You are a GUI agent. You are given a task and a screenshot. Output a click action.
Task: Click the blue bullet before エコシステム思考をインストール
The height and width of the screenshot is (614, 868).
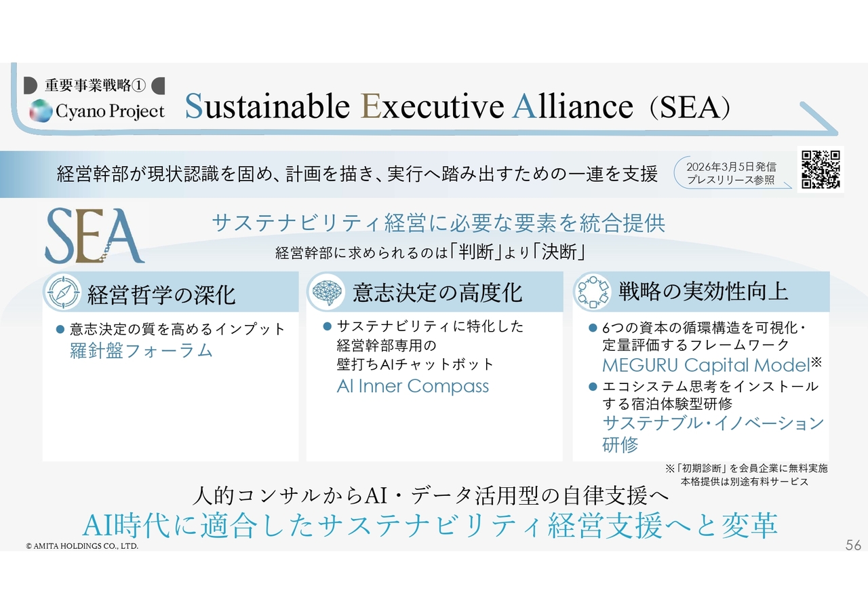click(591, 387)
